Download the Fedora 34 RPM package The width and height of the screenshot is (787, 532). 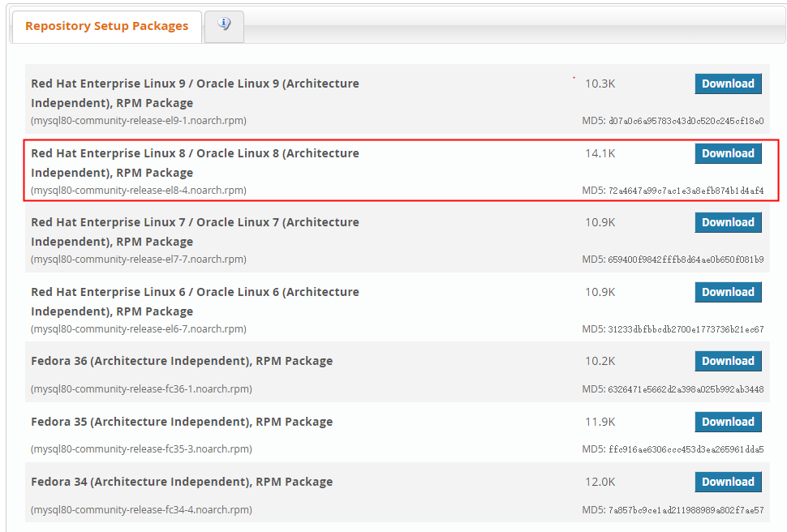click(x=728, y=482)
